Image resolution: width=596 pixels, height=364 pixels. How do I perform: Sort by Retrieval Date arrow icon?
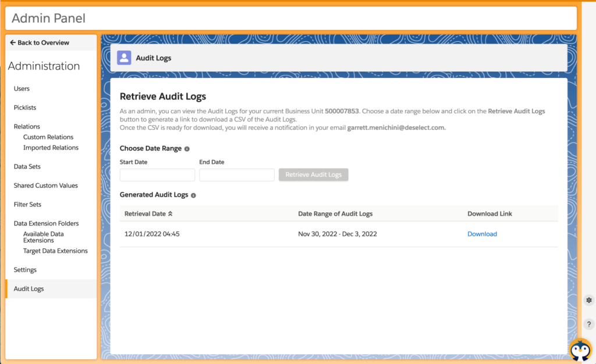pyautogui.click(x=171, y=214)
